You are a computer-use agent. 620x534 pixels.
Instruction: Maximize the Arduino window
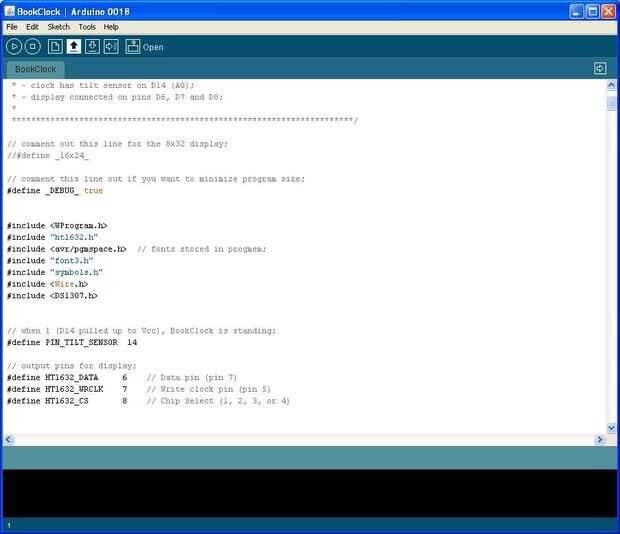click(592, 11)
